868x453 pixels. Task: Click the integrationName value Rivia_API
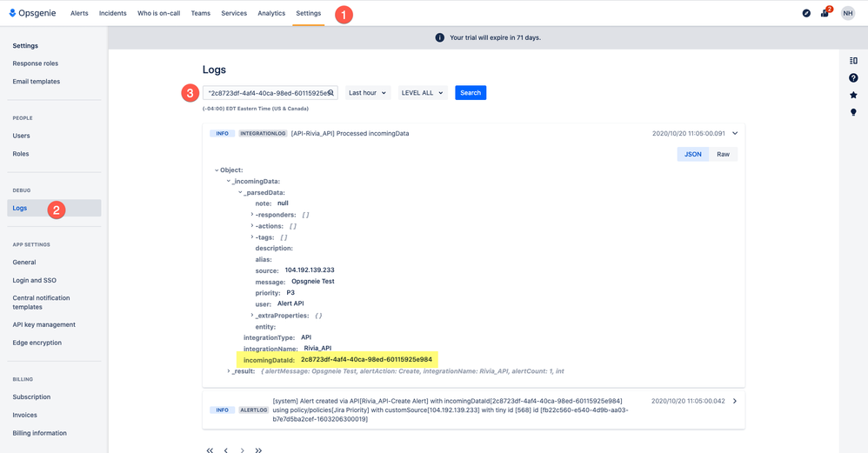tap(317, 349)
